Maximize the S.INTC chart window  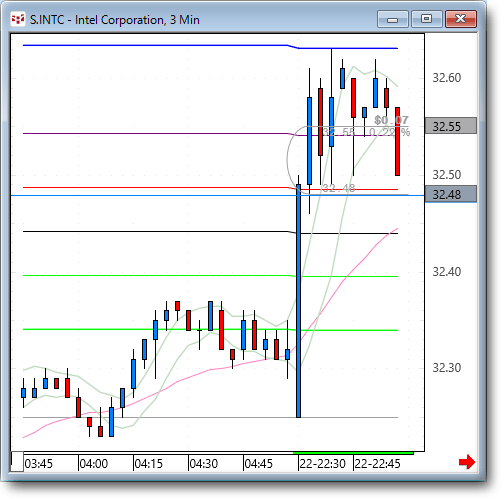[426, 19]
